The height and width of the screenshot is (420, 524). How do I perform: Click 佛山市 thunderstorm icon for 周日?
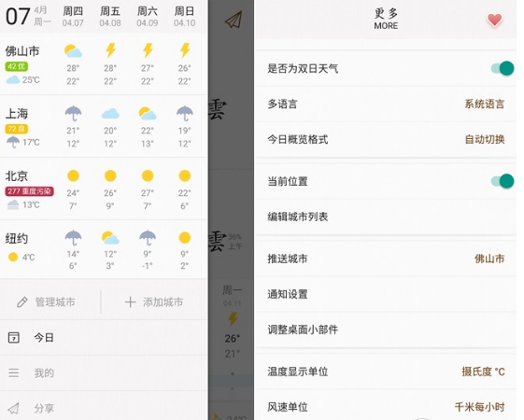coord(184,50)
